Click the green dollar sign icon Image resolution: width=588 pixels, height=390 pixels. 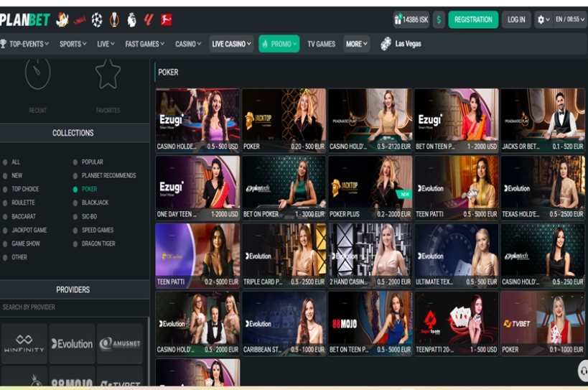439,19
